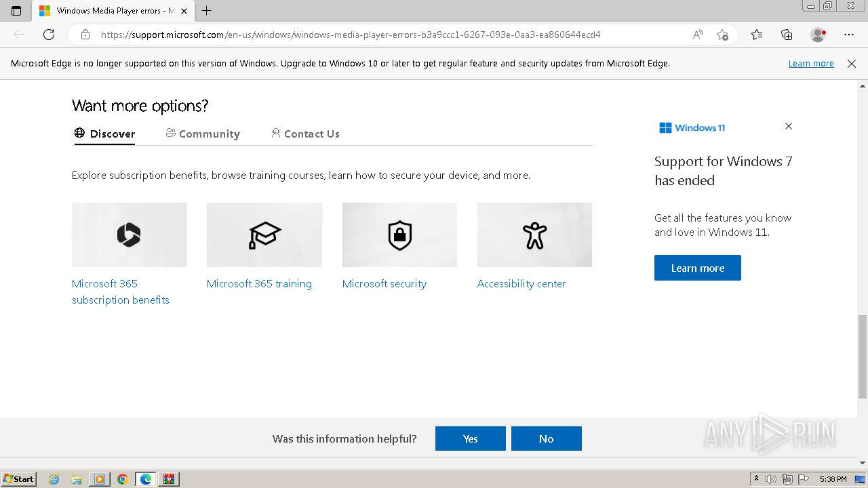The height and width of the screenshot is (488, 868).
Task: Close the Windows 11 promo panel
Action: [788, 126]
